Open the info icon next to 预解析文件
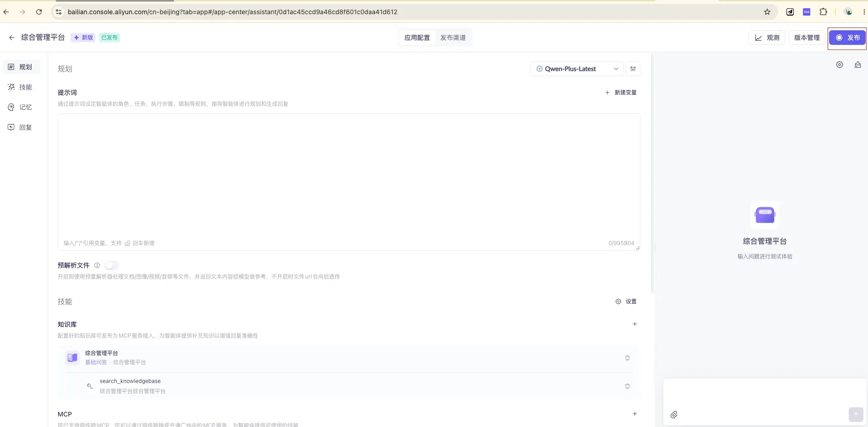This screenshot has width=868, height=427. 97,265
